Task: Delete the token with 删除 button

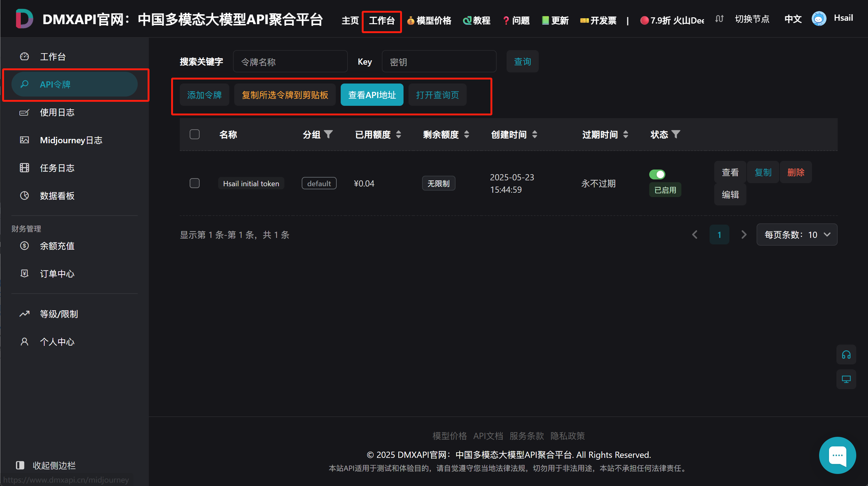Action: tap(796, 172)
